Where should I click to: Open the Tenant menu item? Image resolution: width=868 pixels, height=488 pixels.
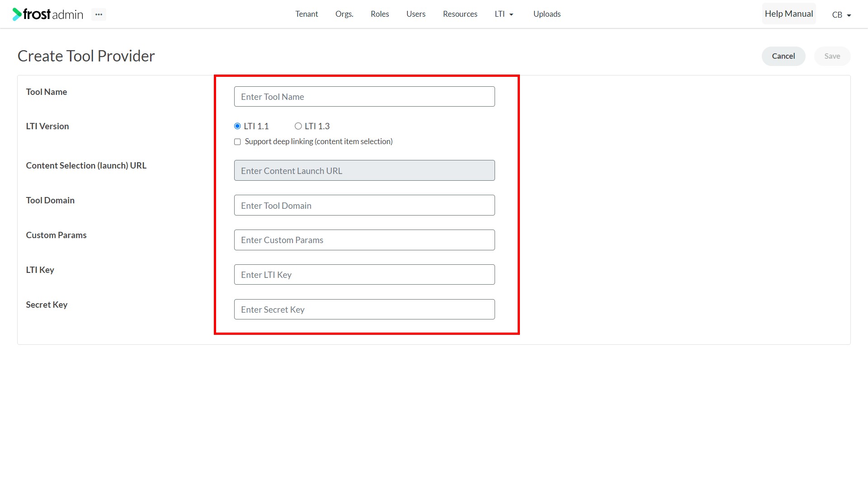(x=307, y=14)
